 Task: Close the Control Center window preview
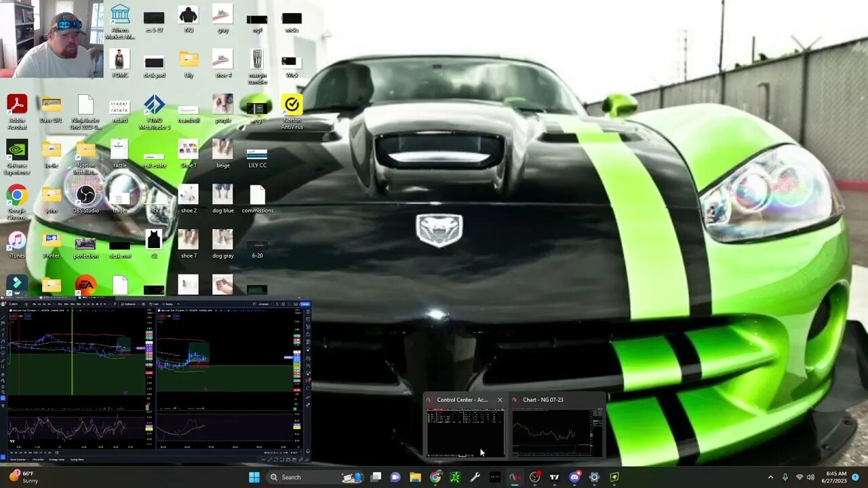[500, 400]
